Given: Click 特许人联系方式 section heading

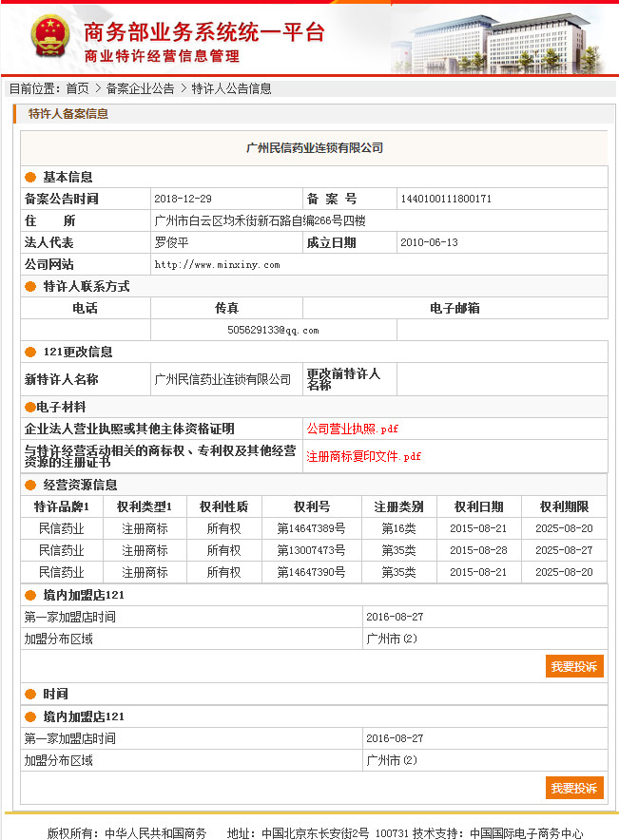Looking at the screenshot, I should point(87,287).
